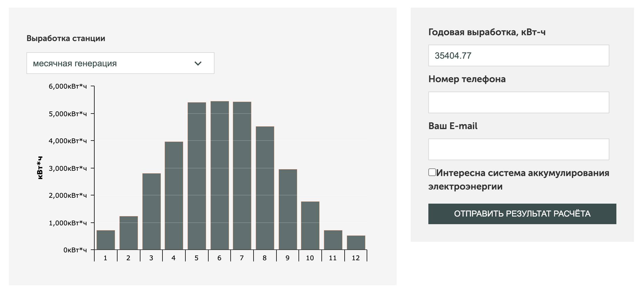The image size is (644, 294).
Task: Select the month 12 bar in chart
Action: tap(356, 243)
